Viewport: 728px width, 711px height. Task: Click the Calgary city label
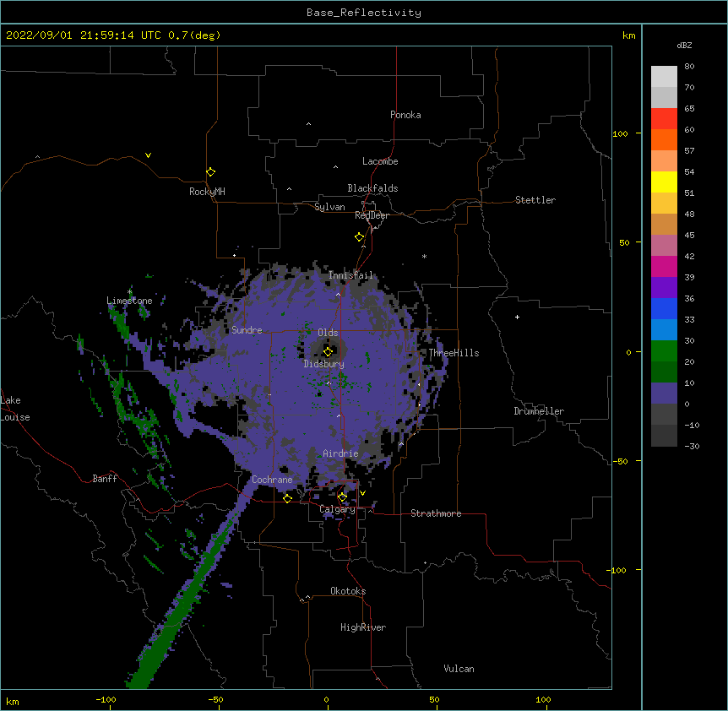click(x=337, y=509)
